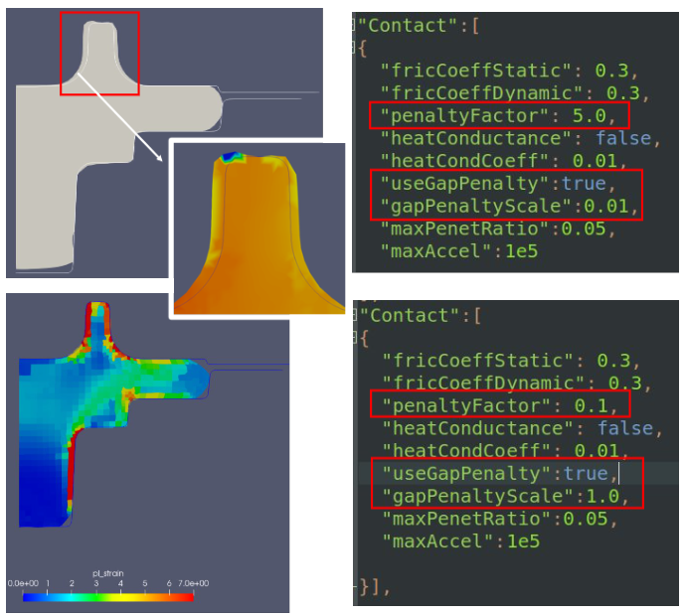Screen dimensions: 684x616
Task: Click the pl_strain legend title
Action: point(107,573)
